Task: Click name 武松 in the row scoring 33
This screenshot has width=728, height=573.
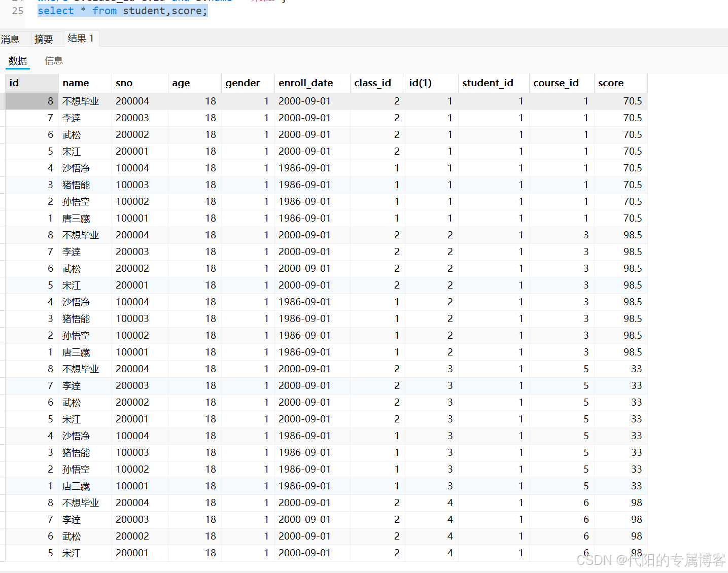Action: (x=72, y=403)
